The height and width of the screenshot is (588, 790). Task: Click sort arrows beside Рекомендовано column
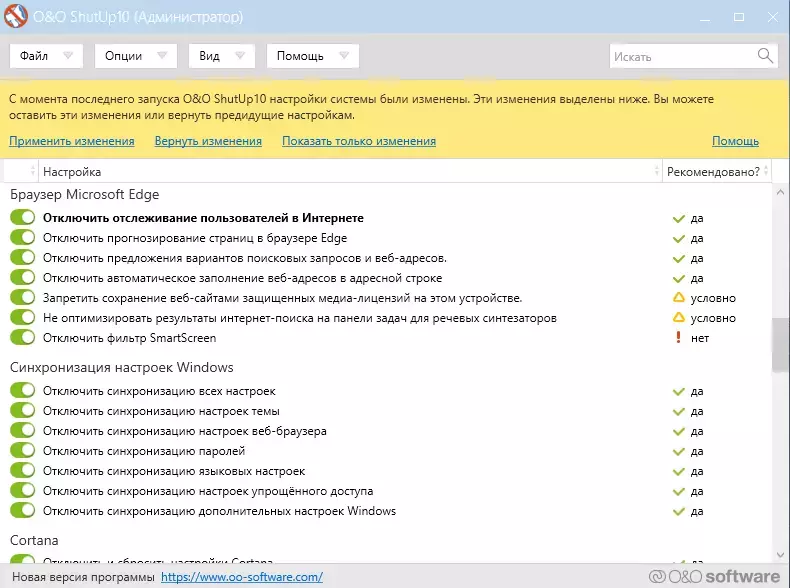pos(766,171)
